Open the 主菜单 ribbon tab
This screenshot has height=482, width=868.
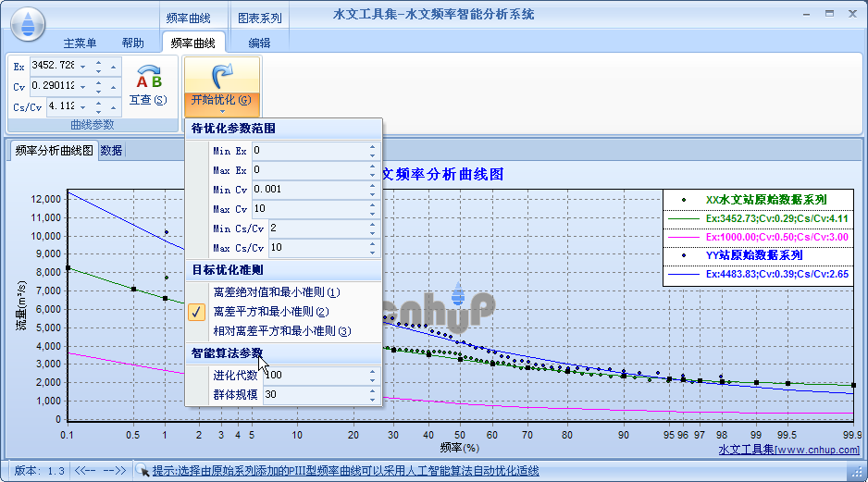[80, 43]
